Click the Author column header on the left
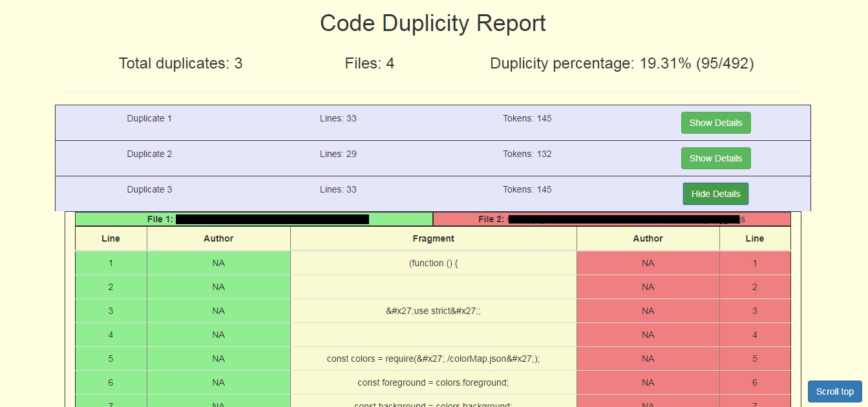Image resolution: width=868 pixels, height=407 pixels. point(218,238)
